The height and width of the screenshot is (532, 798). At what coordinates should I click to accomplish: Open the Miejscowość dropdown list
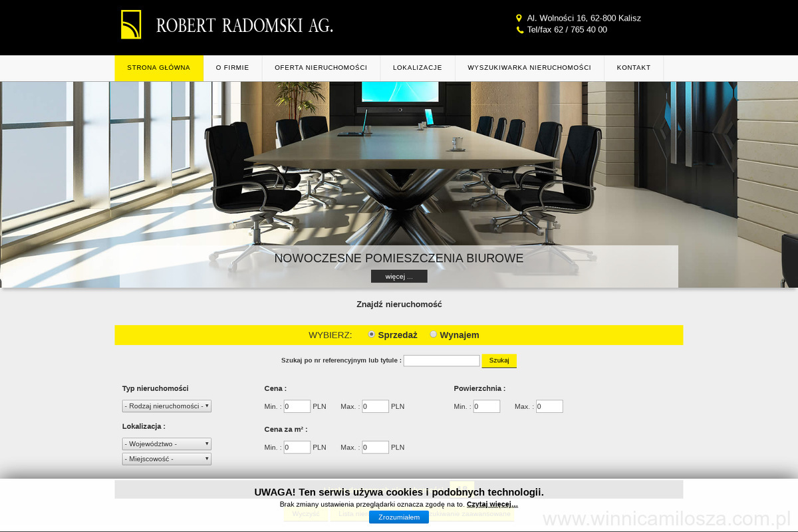click(x=166, y=459)
